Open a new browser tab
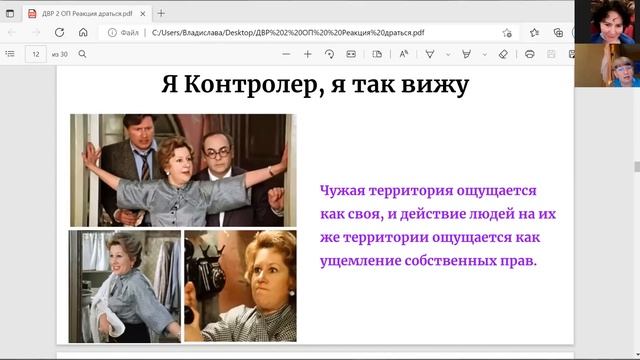This screenshot has height=360, width=640. tap(161, 13)
